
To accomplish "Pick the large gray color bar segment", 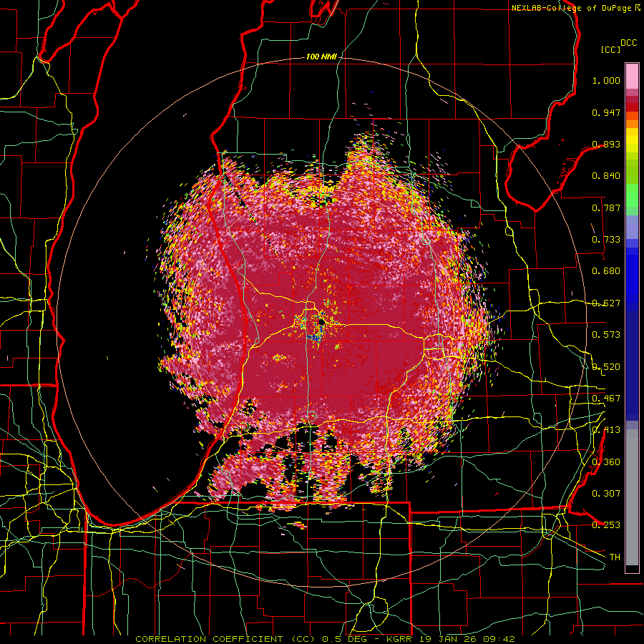I will 632,497.
